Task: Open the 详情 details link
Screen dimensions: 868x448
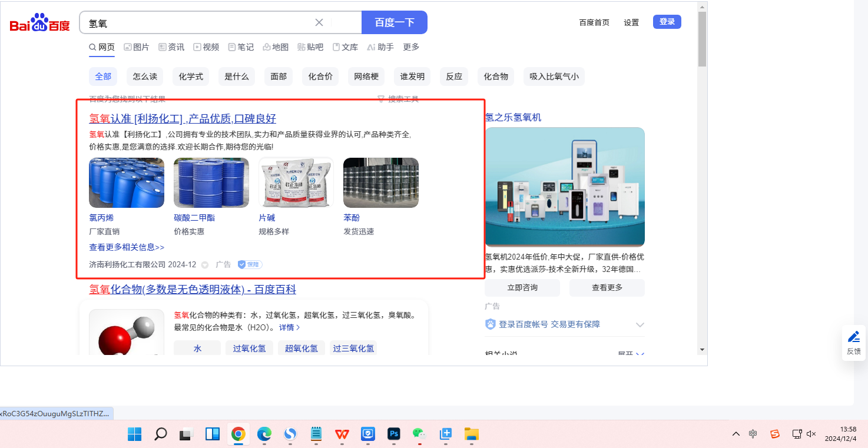Action: pyautogui.click(x=289, y=327)
